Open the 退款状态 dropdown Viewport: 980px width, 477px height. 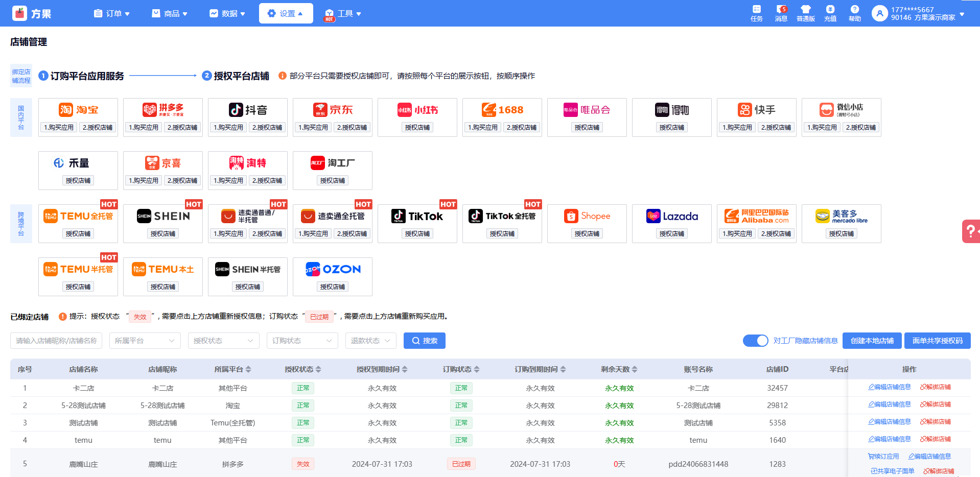coord(370,341)
